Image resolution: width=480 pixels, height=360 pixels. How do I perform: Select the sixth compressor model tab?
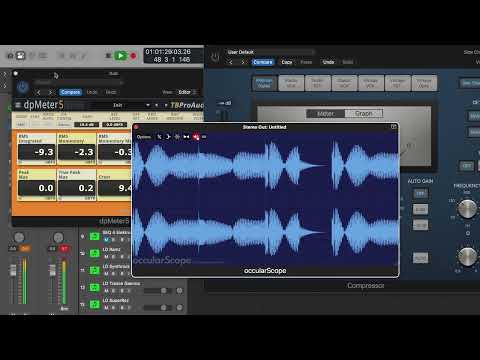(x=397, y=83)
